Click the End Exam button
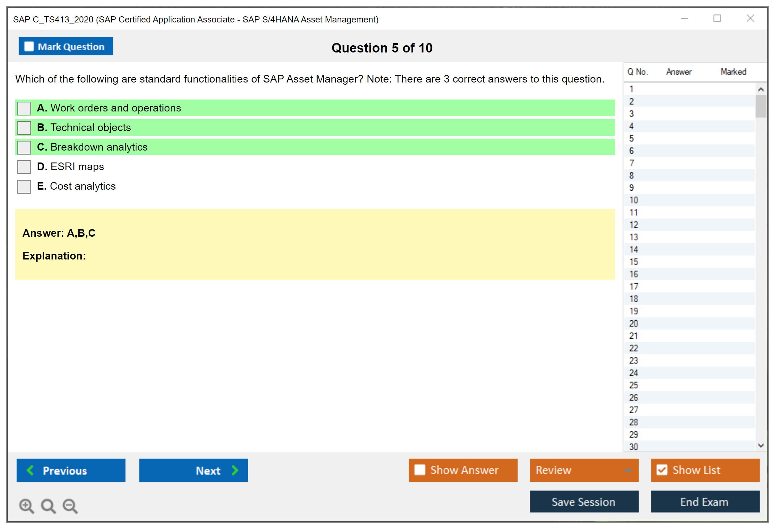778x532 pixels. [705, 502]
